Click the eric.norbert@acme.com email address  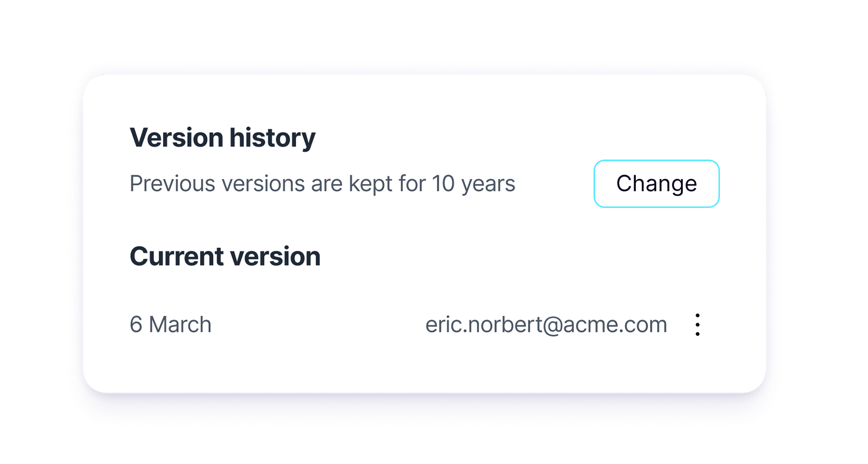click(546, 325)
